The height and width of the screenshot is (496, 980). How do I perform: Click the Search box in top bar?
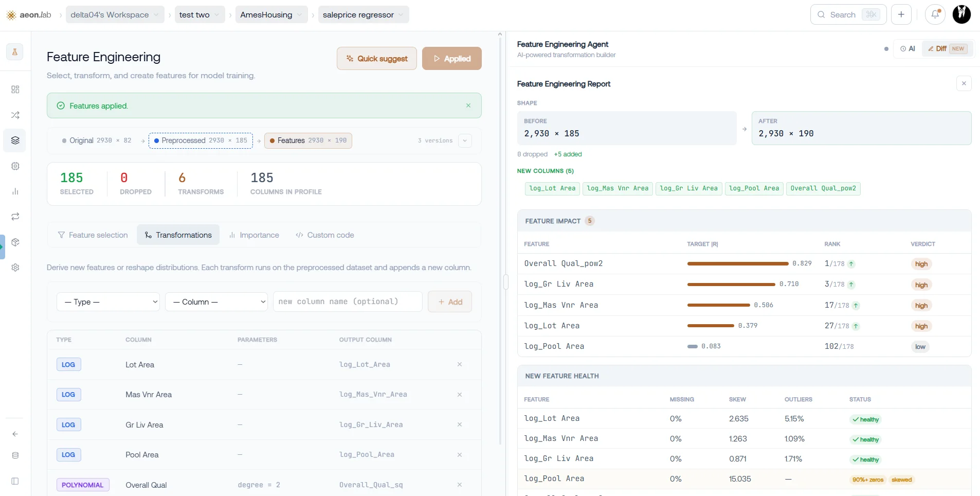[848, 14]
